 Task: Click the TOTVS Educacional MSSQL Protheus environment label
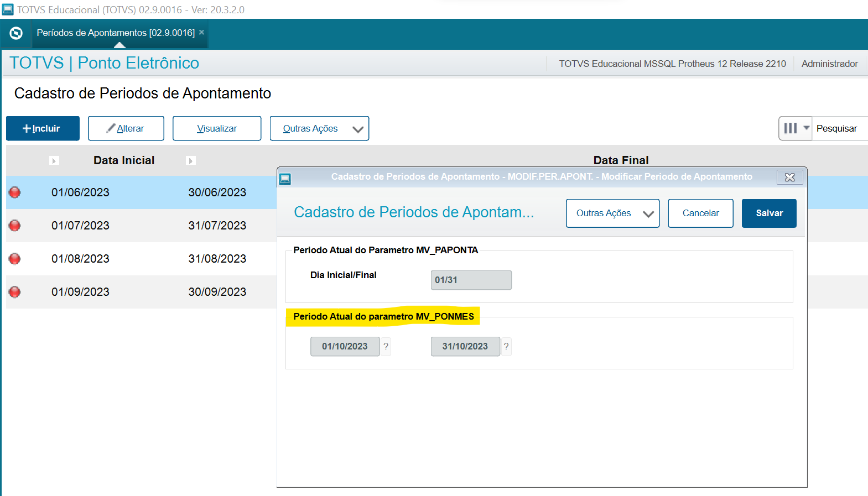point(672,64)
